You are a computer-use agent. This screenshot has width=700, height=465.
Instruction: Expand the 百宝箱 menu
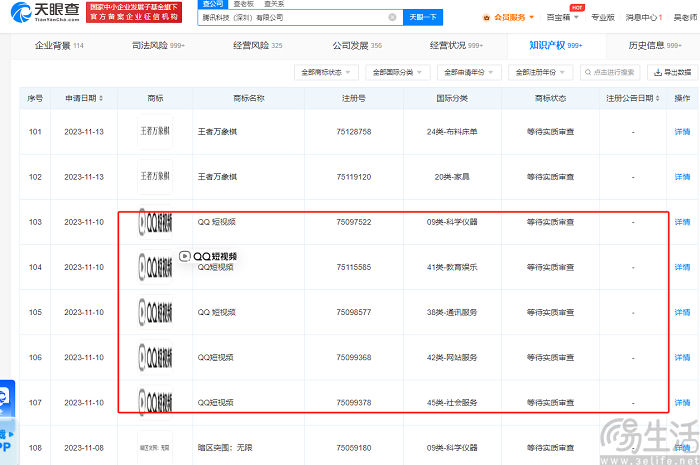[x=562, y=17]
